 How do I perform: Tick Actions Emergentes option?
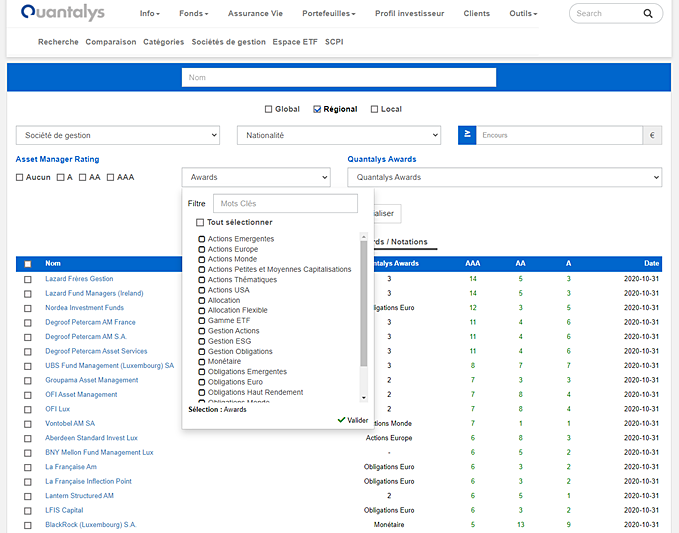(x=201, y=239)
